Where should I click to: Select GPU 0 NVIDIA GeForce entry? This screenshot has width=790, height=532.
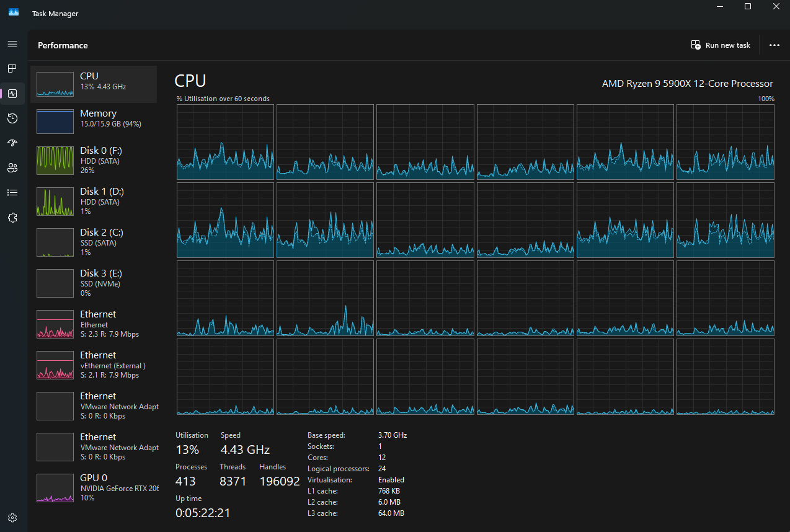[94, 487]
